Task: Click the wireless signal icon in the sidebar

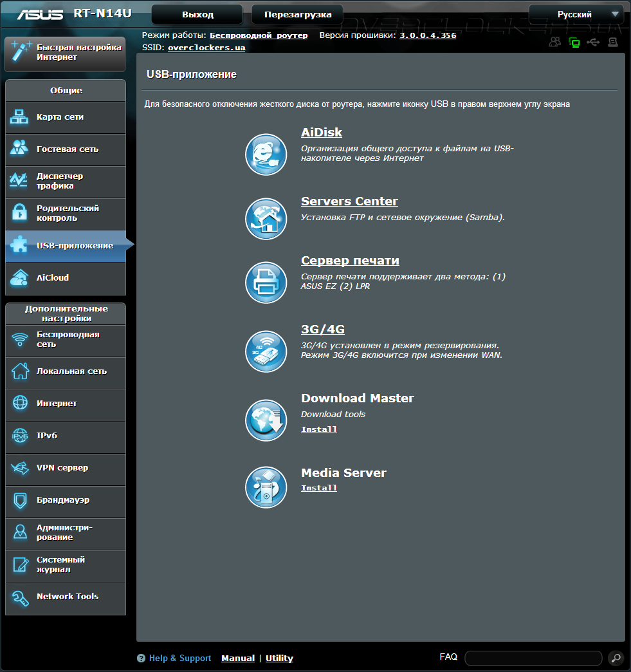Action: pyautogui.click(x=20, y=339)
